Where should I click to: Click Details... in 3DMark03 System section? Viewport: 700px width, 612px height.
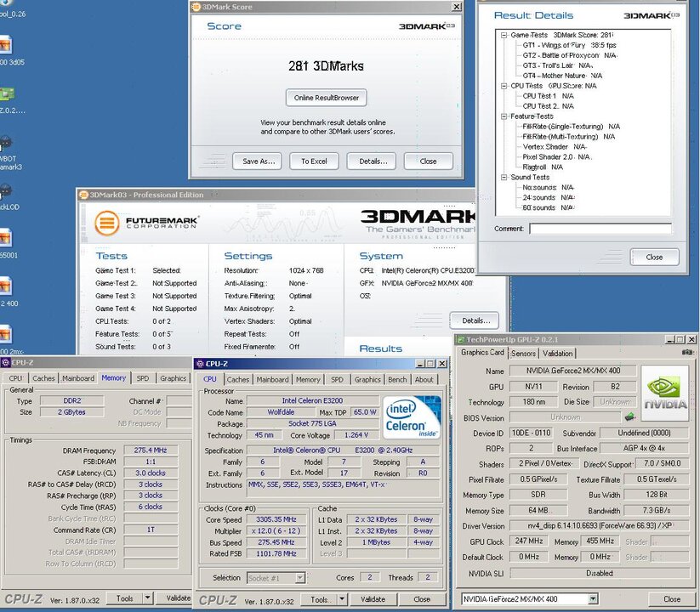(x=475, y=320)
